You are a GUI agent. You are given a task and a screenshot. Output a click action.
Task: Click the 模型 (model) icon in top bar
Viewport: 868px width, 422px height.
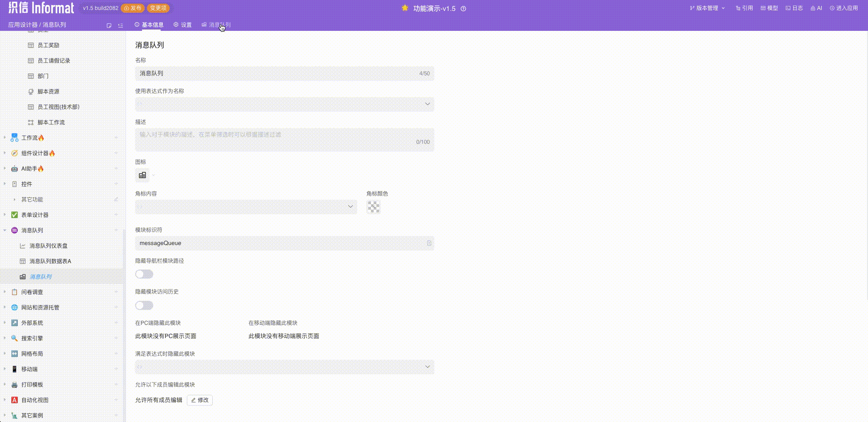point(769,8)
